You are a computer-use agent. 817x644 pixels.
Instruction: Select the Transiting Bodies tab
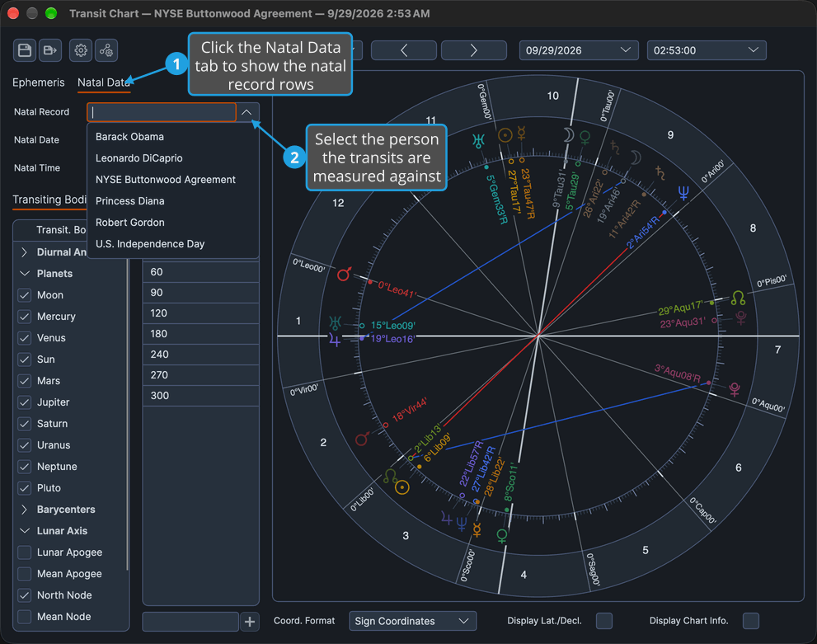49,200
